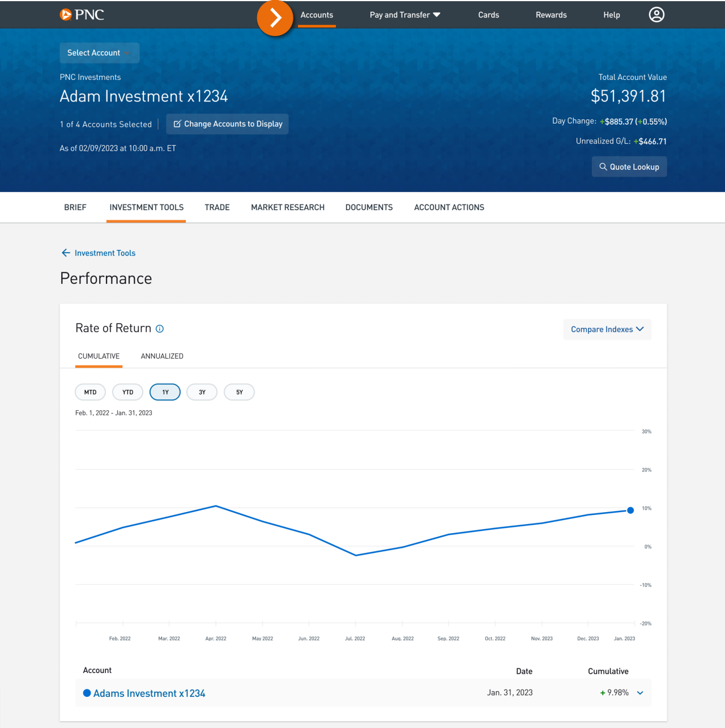This screenshot has height=728, width=725.
Task: Expand the Adams Investment row chevron
Action: tap(640, 692)
